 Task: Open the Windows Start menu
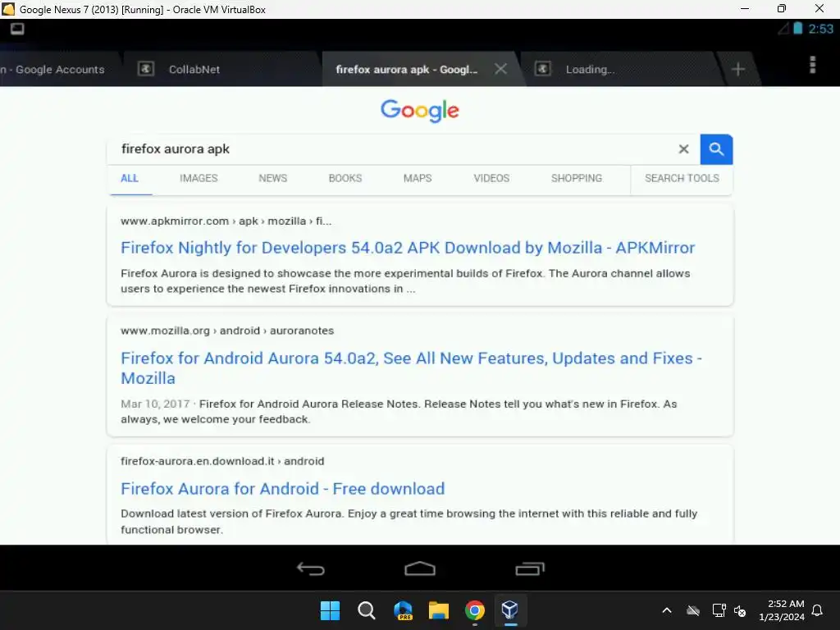[330, 610]
